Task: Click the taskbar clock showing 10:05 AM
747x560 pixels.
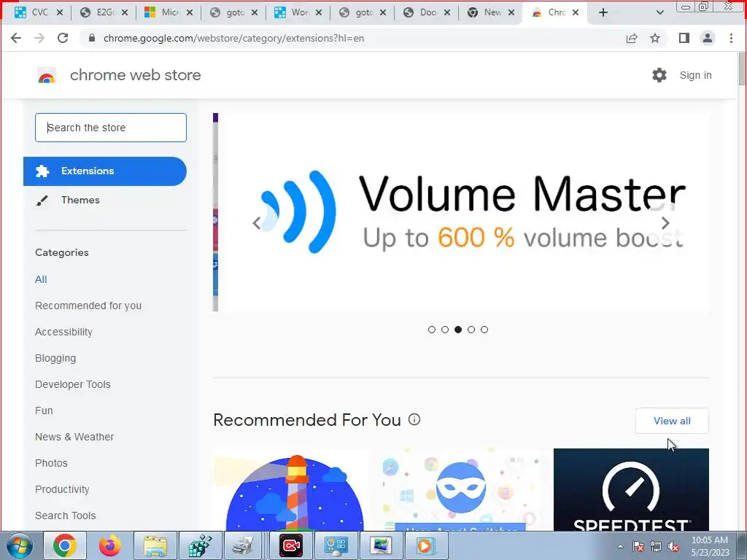Action: point(710,546)
